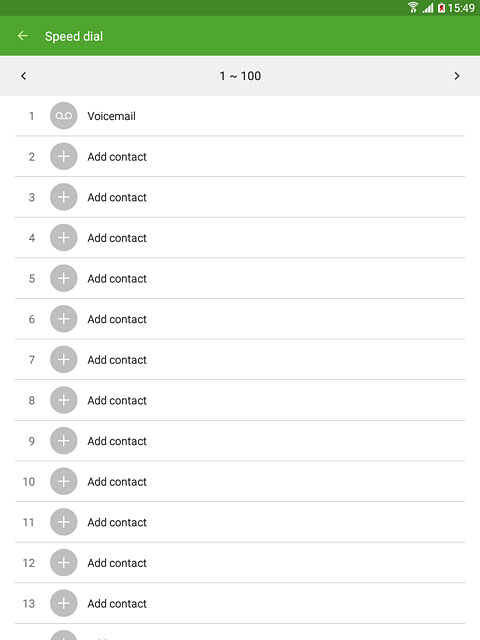Show the next speed dial range
Viewport: 480px width, 640px height.
(457, 76)
